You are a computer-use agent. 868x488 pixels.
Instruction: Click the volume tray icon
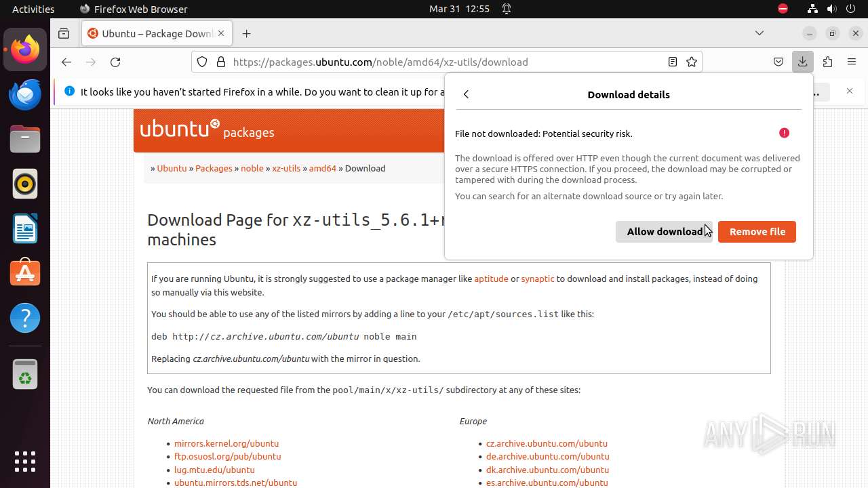tap(831, 9)
